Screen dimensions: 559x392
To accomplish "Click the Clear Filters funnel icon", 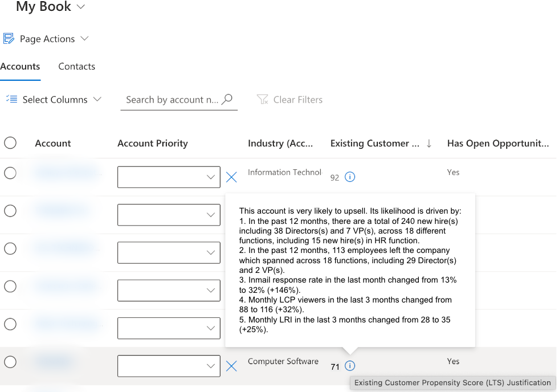I will [263, 100].
